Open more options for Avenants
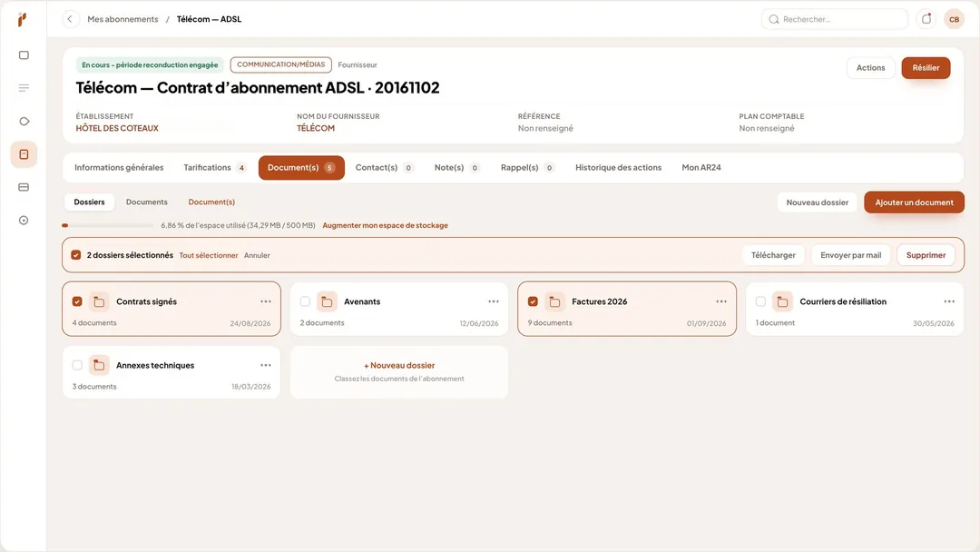980x552 pixels. [494, 301]
